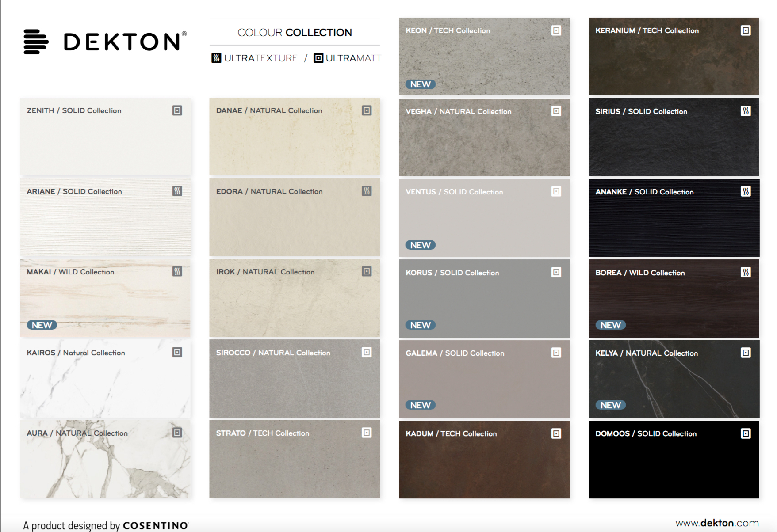Click the Ultratexture legend icon in header
The width and height of the screenshot is (777, 532).
216,58
